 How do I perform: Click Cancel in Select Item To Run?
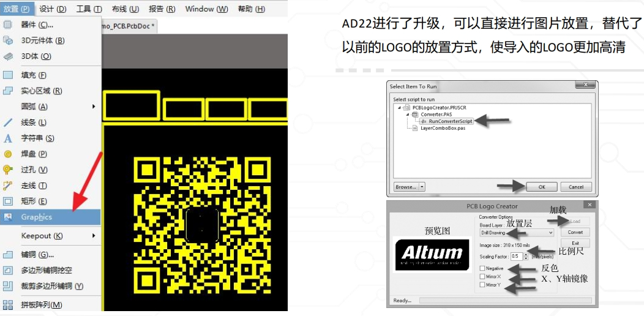[x=576, y=187]
